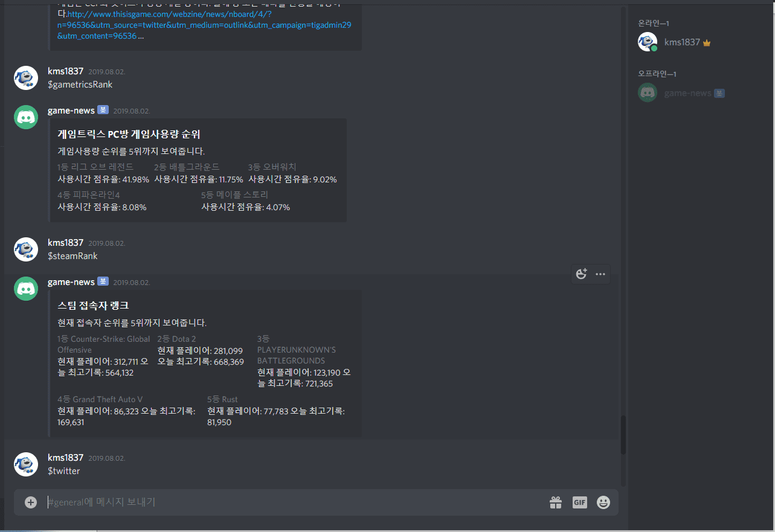Click the crown owner icon next to kms1837
Screen dimensions: 775x532
tap(707, 43)
